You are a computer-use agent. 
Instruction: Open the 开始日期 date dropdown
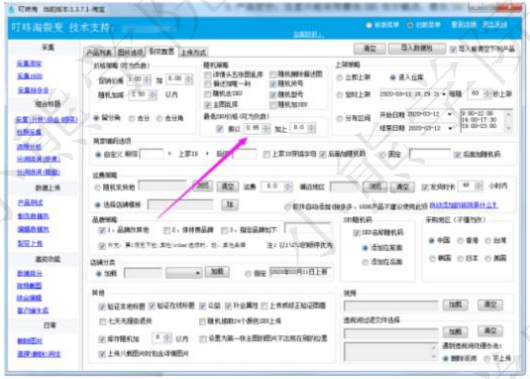[x=450, y=114]
